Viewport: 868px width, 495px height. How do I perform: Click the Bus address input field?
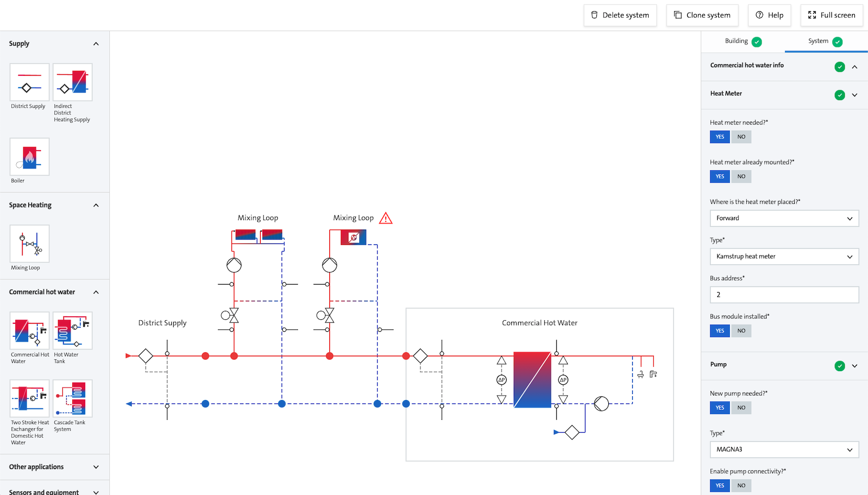(x=784, y=295)
